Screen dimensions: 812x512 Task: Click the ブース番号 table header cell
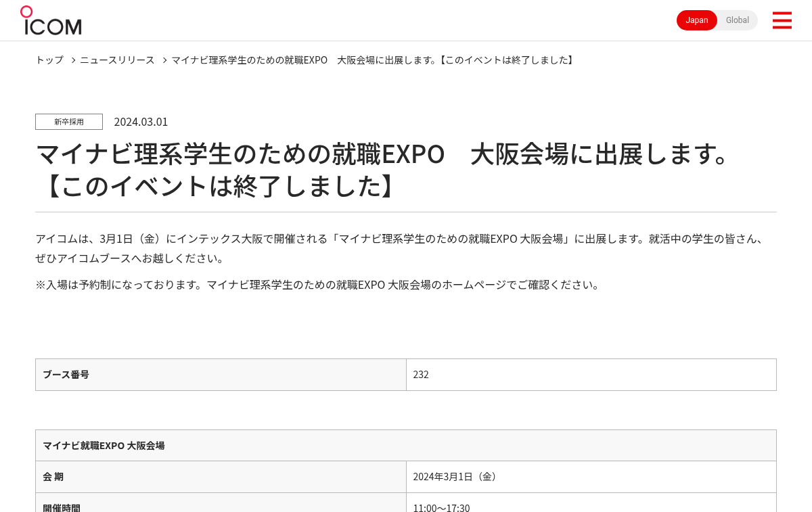click(221, 375)
